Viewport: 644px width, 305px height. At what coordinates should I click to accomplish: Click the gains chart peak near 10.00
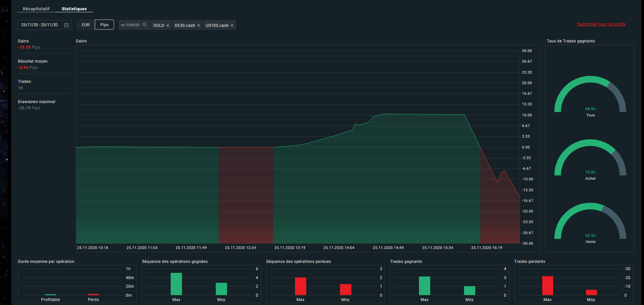[x=383, y=114]
